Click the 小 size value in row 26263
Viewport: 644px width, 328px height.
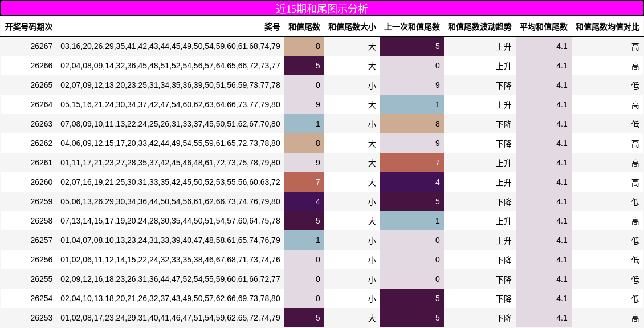pos(372,124)
